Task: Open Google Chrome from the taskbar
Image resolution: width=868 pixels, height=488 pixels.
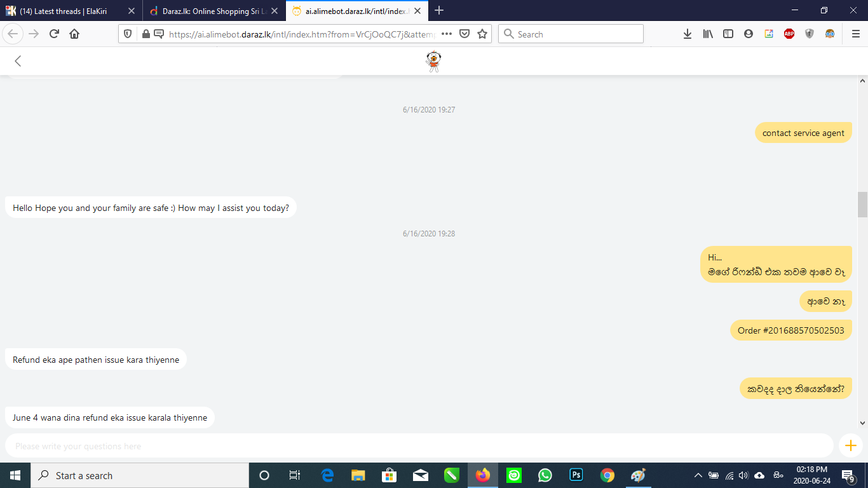Action: [x=607, y=475]
